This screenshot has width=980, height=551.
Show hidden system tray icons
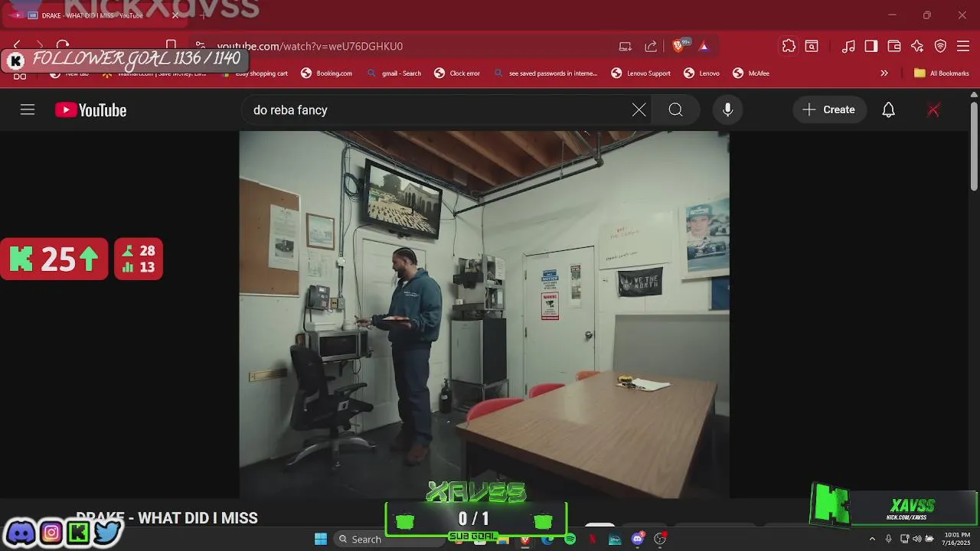click(871, 539)
